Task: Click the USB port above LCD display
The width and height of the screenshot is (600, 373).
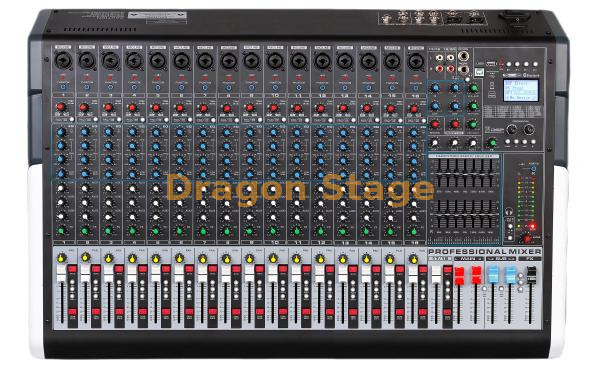Action: pos(491,64)
